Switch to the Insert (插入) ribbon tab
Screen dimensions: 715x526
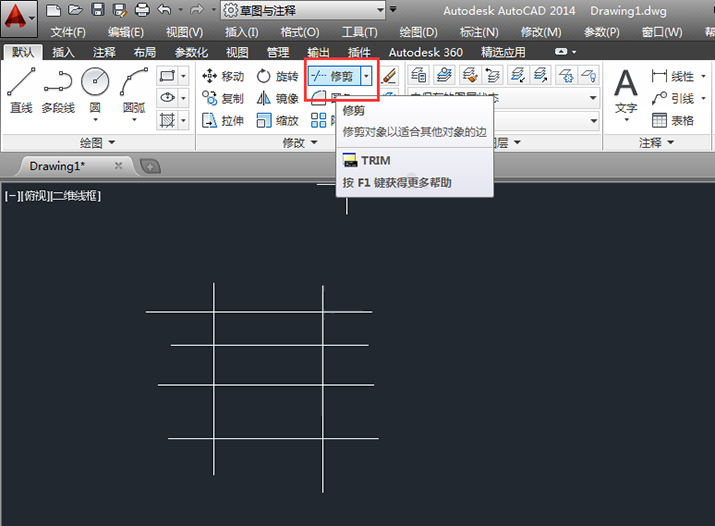(63, 52)
